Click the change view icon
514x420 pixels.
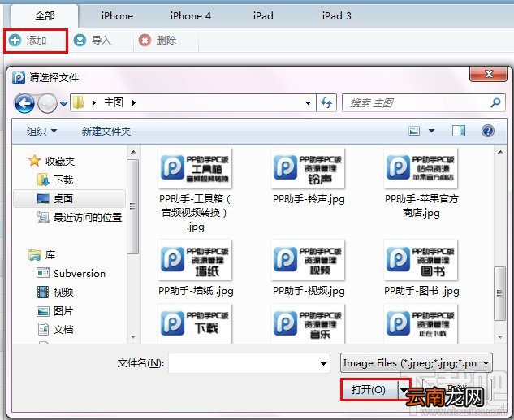click(x=414, y=131)
